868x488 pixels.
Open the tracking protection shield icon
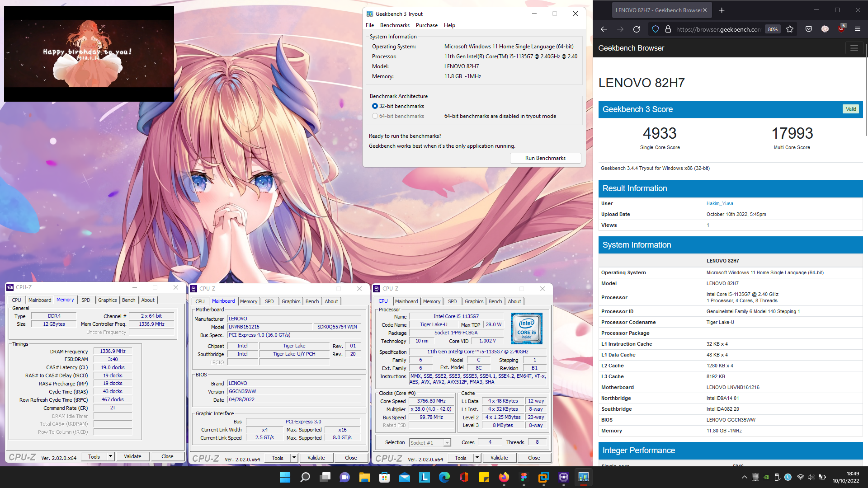click(x=656, y=29)
